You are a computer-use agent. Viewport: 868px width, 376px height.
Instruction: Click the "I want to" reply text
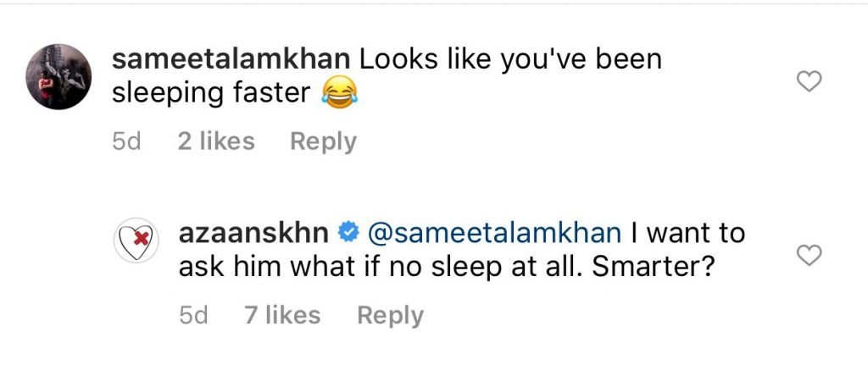pos(685,232)
